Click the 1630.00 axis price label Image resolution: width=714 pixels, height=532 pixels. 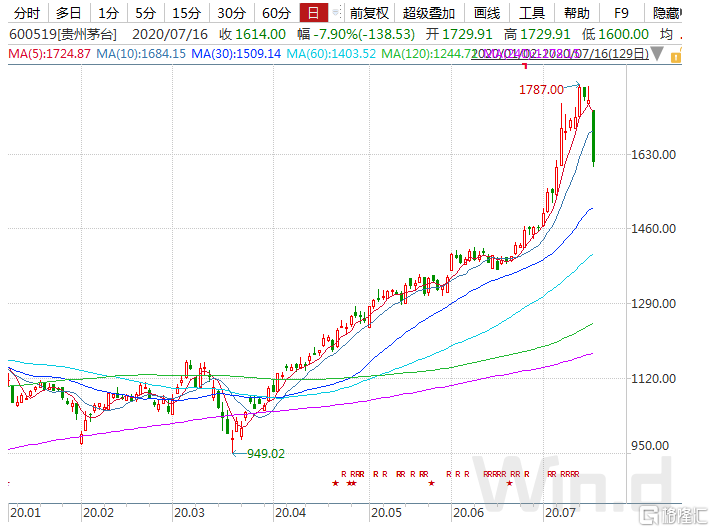coord(653,155)
